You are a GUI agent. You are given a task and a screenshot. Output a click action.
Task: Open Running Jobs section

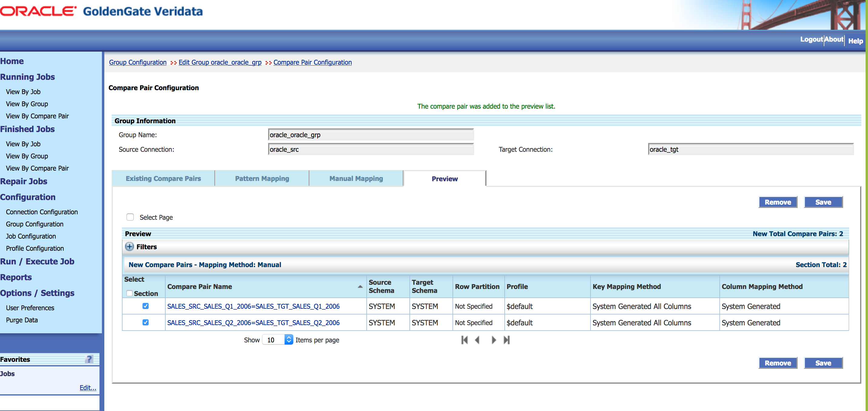[x=27, y=77]
